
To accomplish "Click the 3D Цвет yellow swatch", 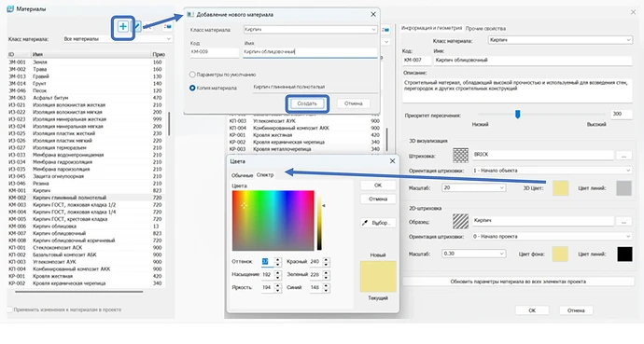I will pyautogui.click(x=561, y=188).
